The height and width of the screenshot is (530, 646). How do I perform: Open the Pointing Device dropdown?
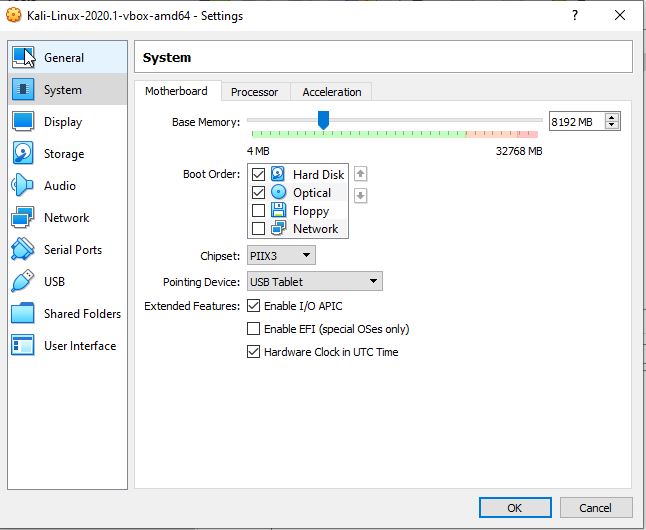pyautogui.click(x=315, y=281)
